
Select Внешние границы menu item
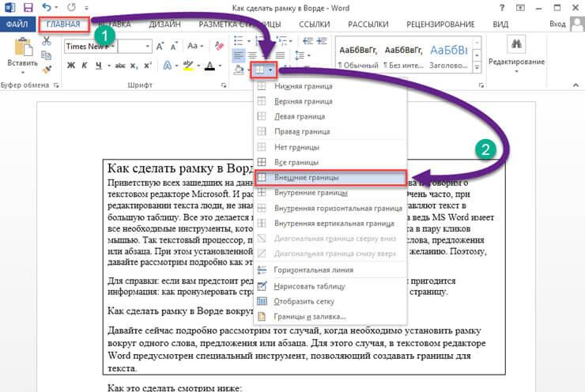pos(330,178)
